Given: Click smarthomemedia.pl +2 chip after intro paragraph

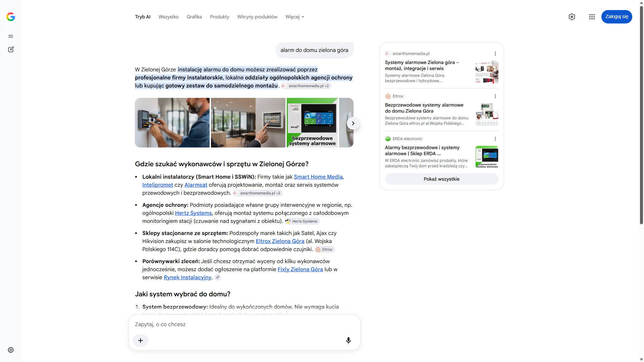Looking at the screenshot, I should click(306, 86).
